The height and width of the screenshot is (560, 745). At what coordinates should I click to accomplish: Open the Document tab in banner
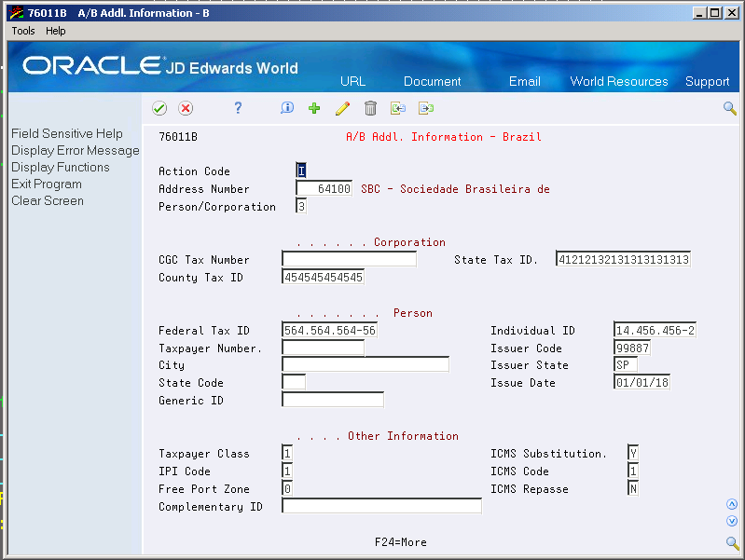[x=433, y=81]
